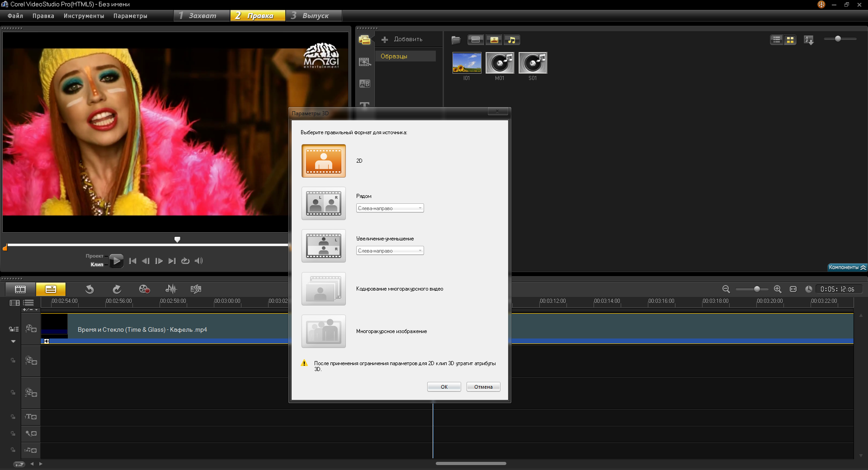
Task: Switch library to thumbnail grid view
Action: point(790,40)
